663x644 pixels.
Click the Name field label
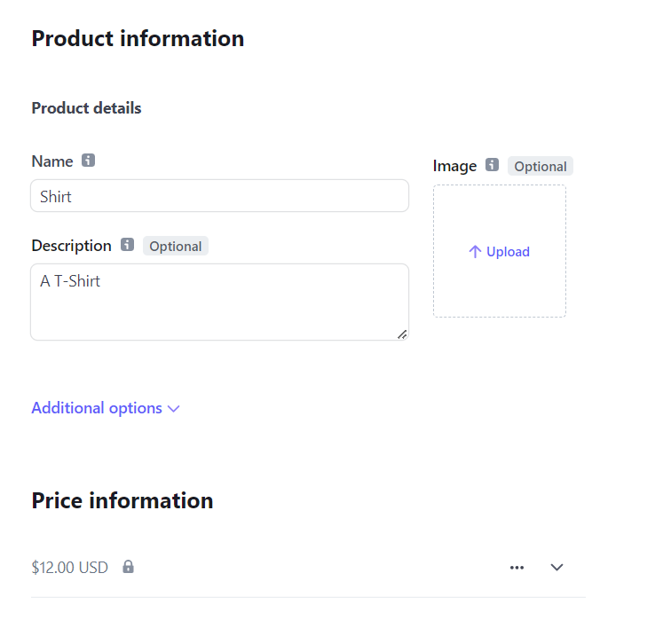click(52, 161)
